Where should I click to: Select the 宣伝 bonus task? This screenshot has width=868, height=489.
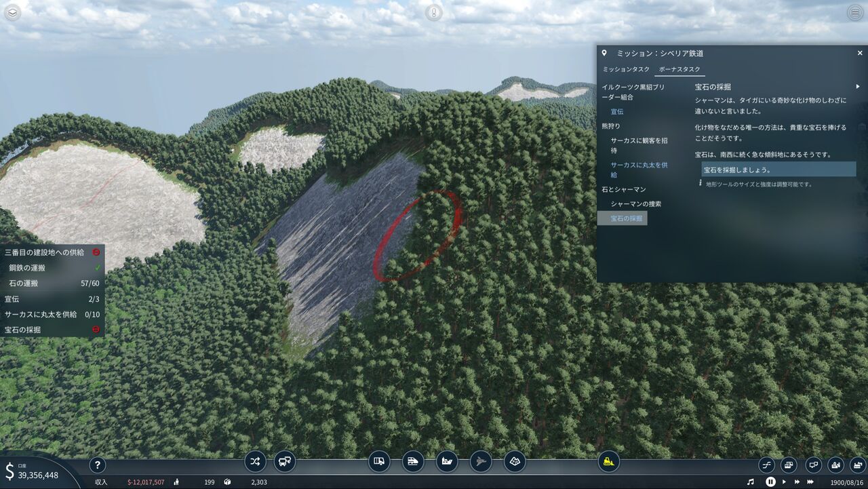617,111
